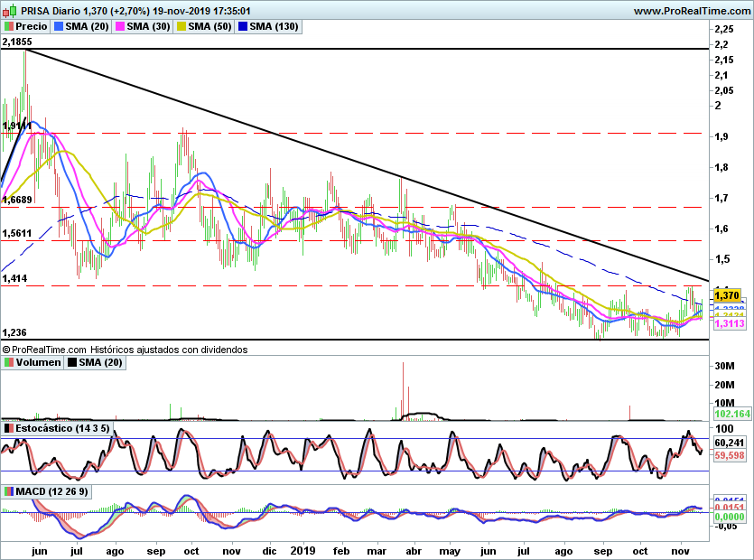Image resolution: width=754 pixels, height=560 pixels.
Task: Click the Precio legend candle icon
Action: tap(8, 27)
